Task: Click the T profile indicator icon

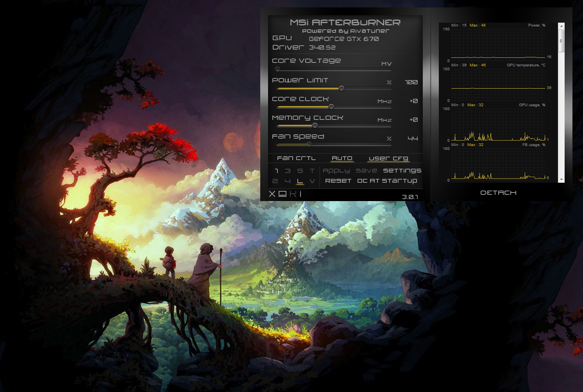Action: (312, 171)
